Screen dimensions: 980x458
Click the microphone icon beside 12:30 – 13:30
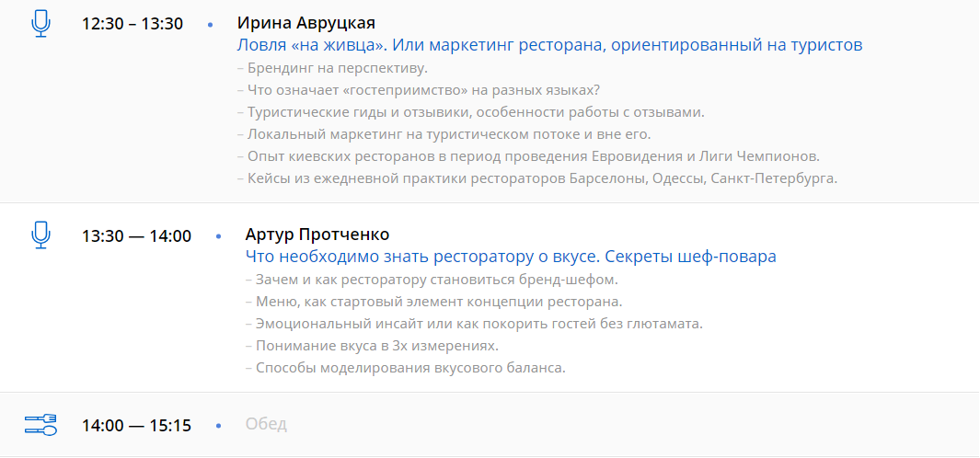[40, 24]
